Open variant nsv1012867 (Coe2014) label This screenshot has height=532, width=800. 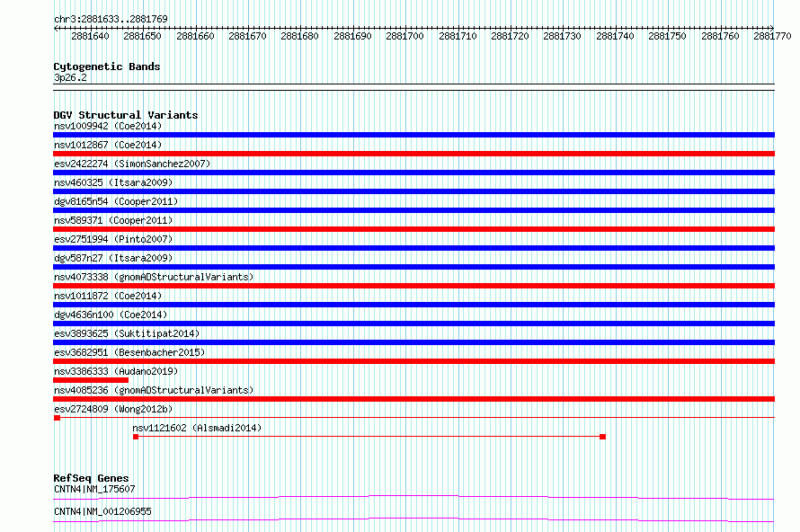[x=108, y=145]
